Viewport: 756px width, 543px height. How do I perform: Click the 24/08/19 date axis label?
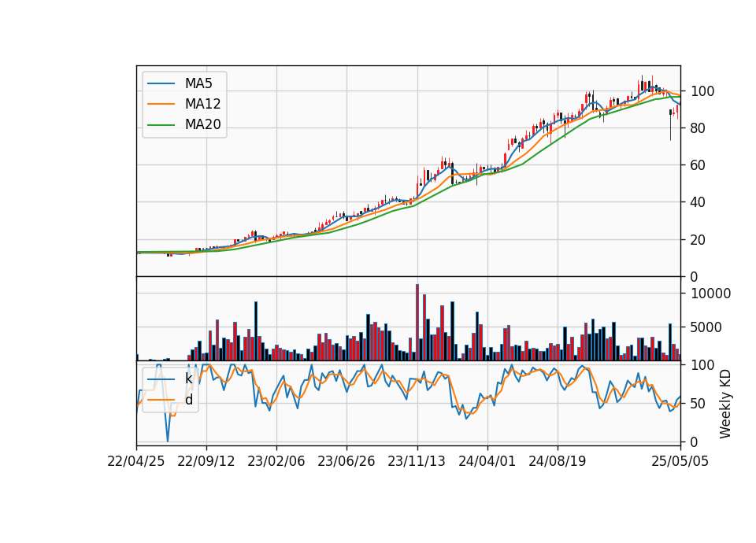[558, 461]
